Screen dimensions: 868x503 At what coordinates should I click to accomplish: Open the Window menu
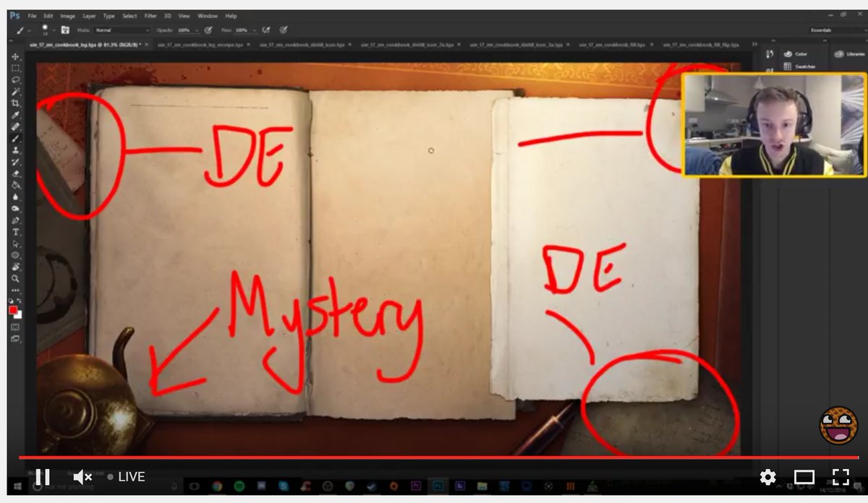click(x=208, y=16)
